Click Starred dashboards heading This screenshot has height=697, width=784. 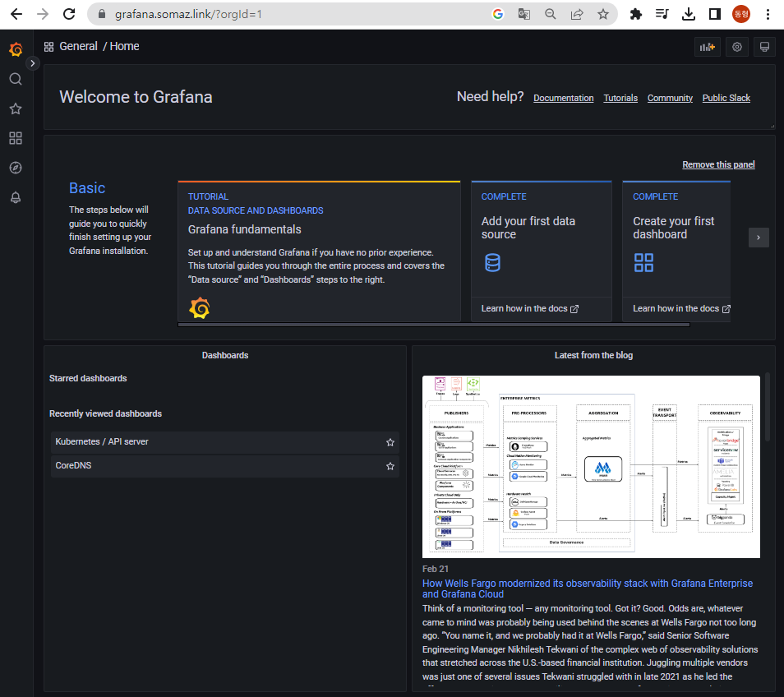[x=88, y=378]
